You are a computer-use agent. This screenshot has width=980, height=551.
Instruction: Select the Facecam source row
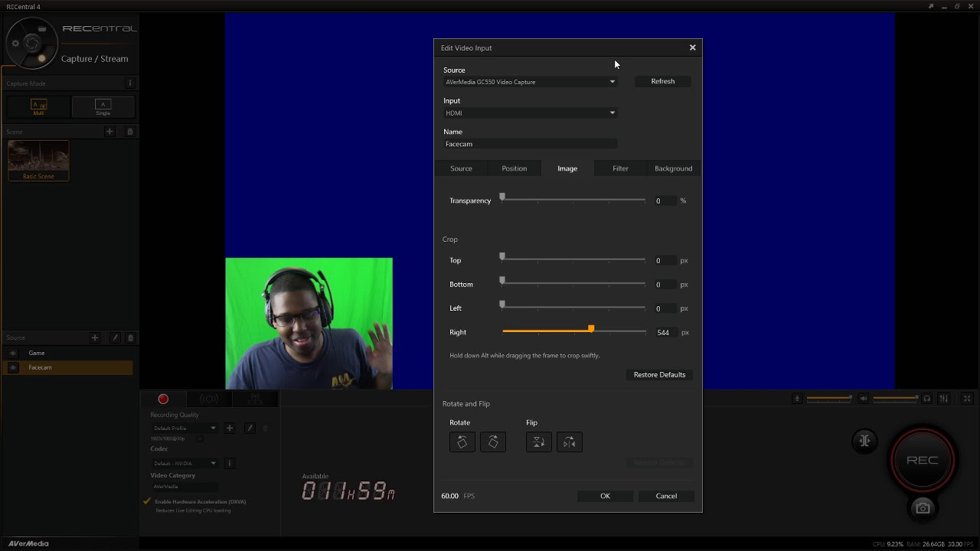pyautogui.click(x=69, y=367)
